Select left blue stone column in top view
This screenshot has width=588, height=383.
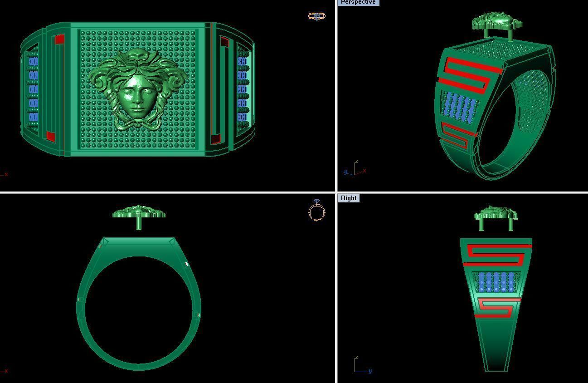pos(33,89)
